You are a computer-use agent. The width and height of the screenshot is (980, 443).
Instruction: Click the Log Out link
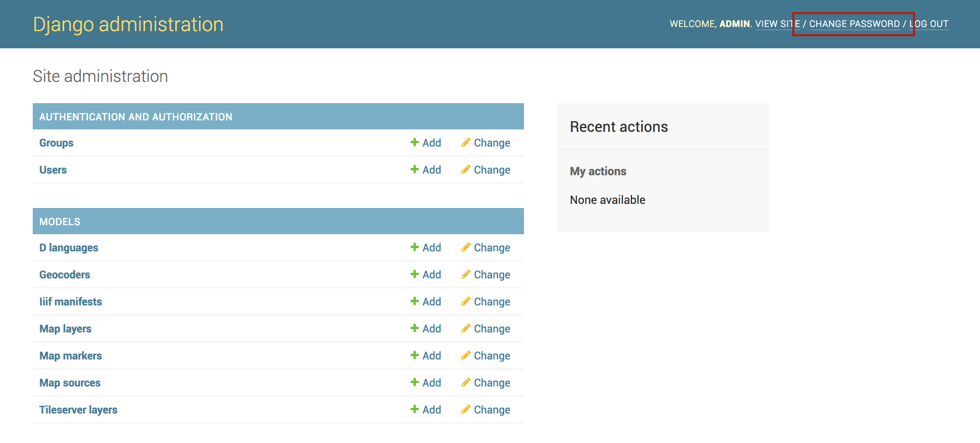929,24
